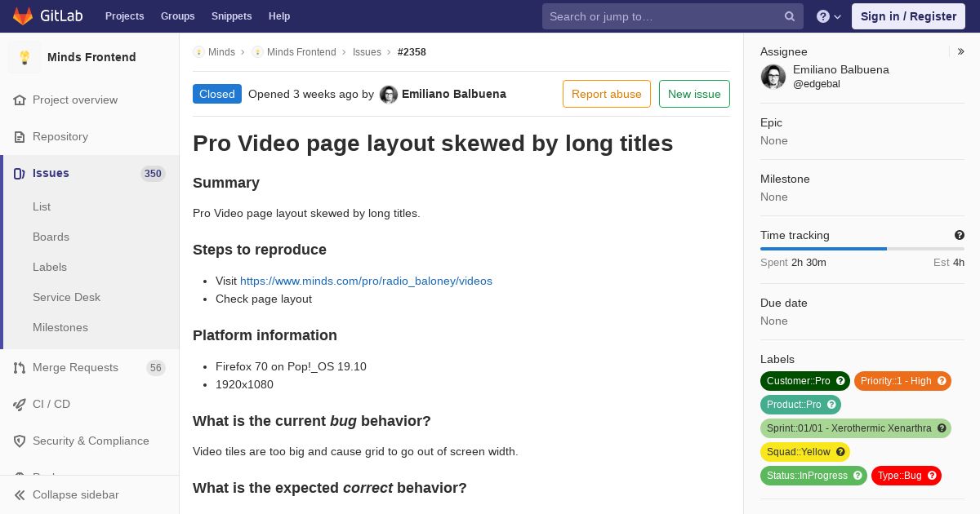Click the Security & Compliance shield icon
Viewport: 980px width, 514px height.
20,441
